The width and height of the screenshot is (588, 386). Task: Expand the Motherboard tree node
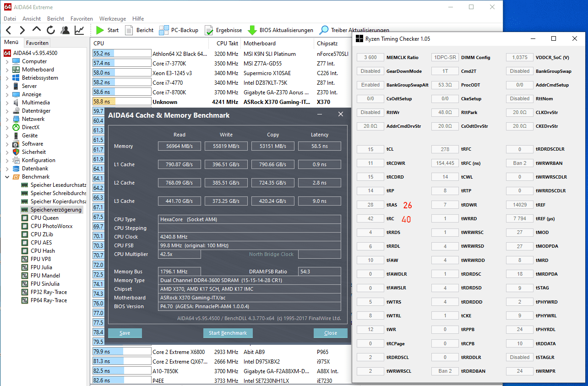[7, 70]
